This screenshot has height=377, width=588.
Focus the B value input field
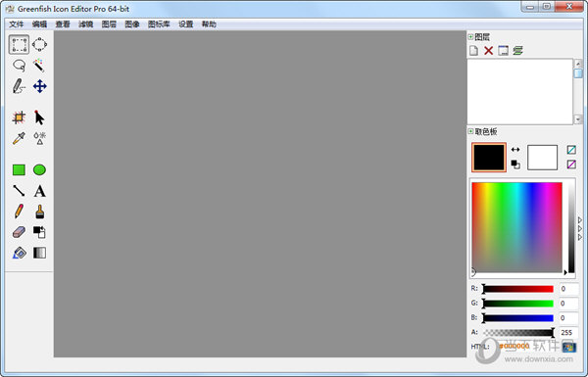point(568,318)
